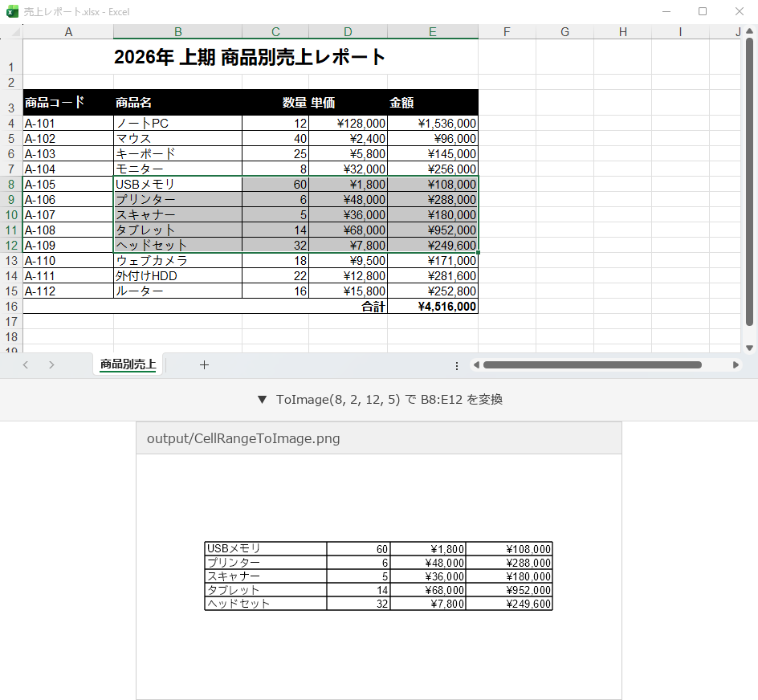Select column D header
Viewport: 758px width, 700px height.
coord(348,32)
